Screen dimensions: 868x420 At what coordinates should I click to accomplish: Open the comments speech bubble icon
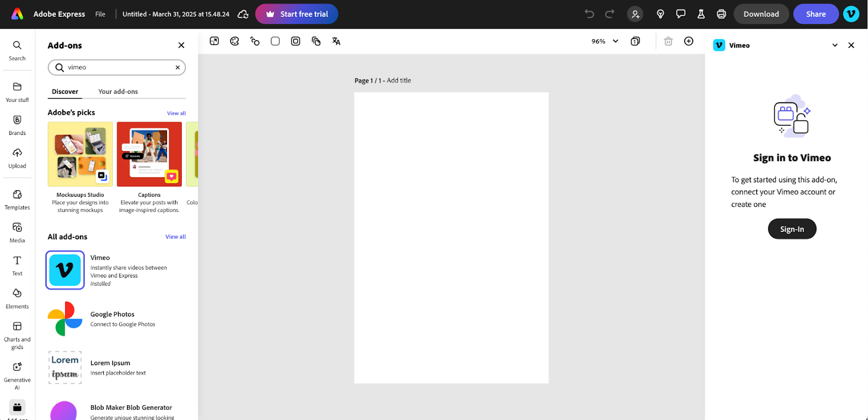coord(680,14)
